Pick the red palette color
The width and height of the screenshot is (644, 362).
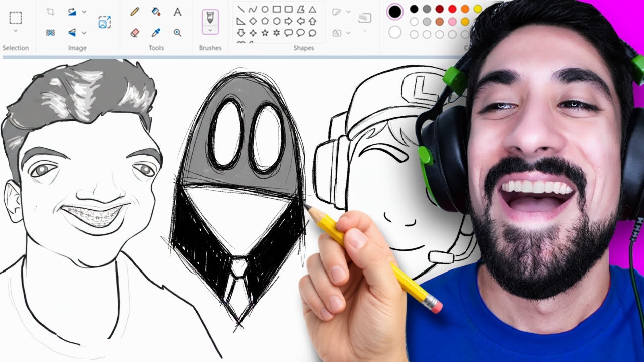[452, 9]
